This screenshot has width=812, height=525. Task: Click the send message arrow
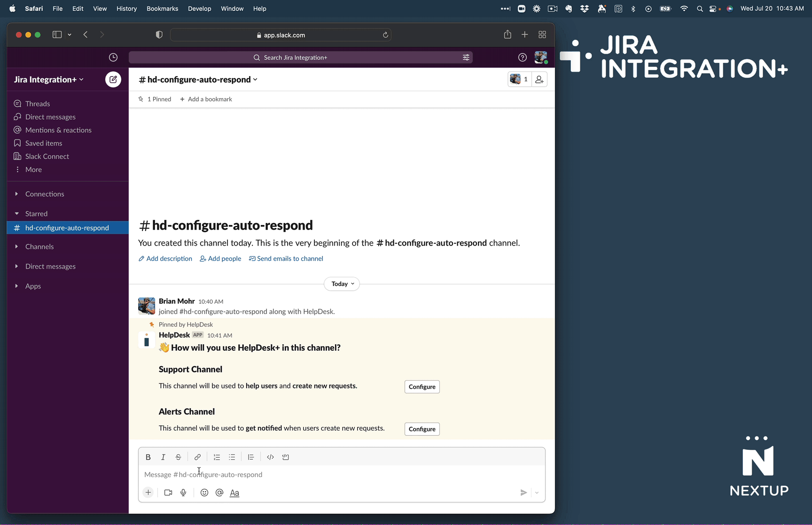coord(523,493)
